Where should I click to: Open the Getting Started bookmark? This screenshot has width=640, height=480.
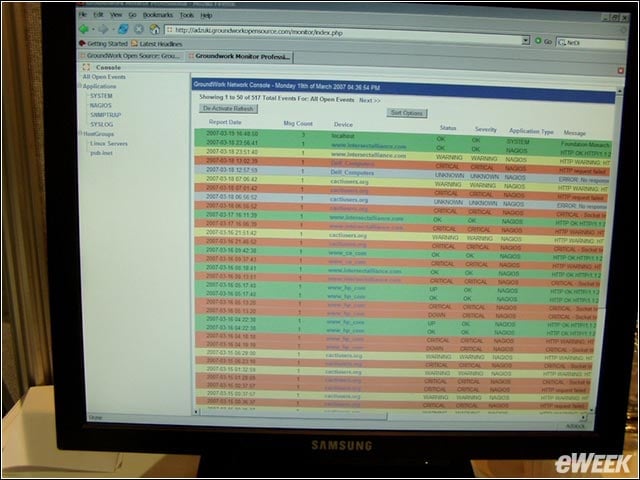click(107, 43)
